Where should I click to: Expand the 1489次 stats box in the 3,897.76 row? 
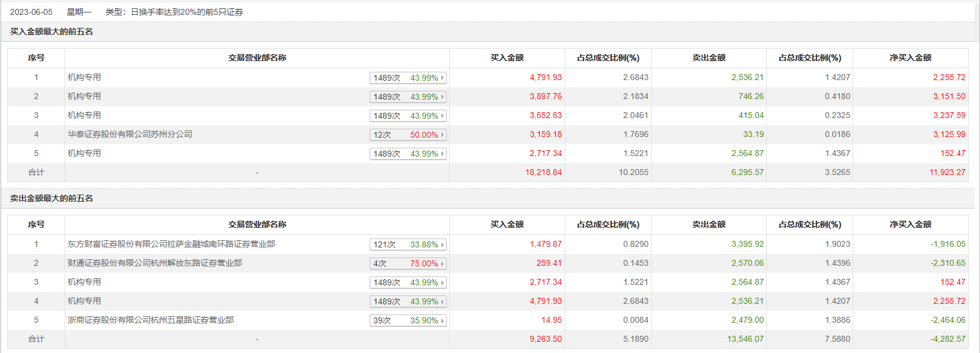[408, 97]
